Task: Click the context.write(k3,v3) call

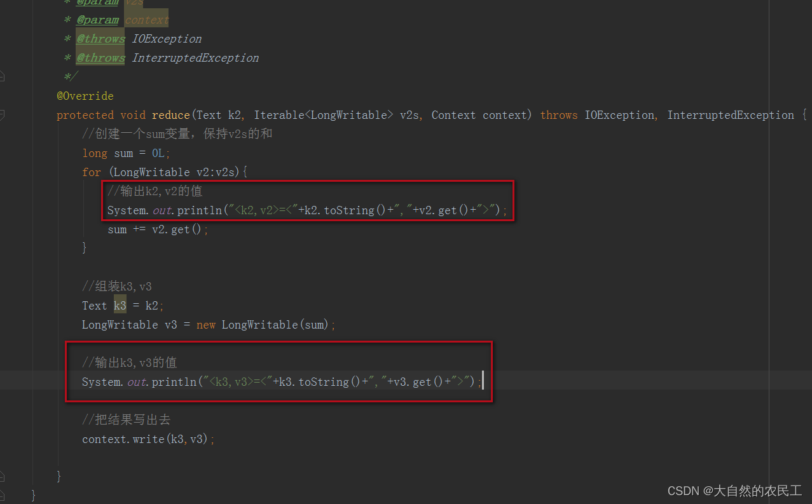Action: (148, 439)
